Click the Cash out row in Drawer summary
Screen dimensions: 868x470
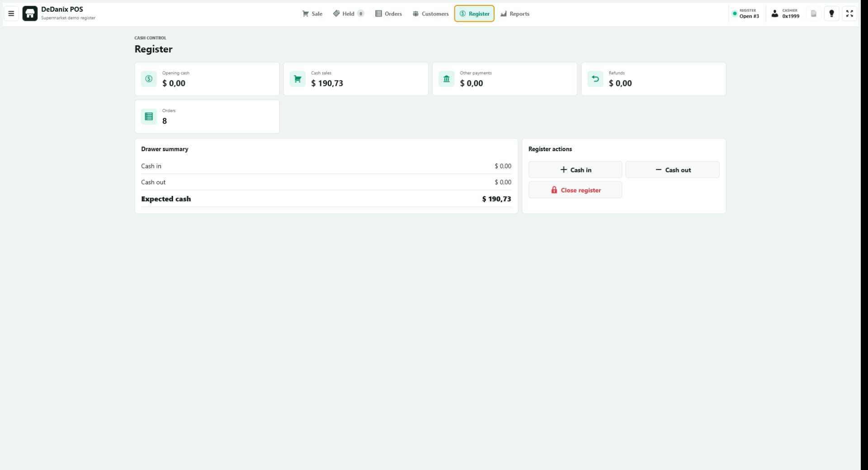[x=326, y=182]
